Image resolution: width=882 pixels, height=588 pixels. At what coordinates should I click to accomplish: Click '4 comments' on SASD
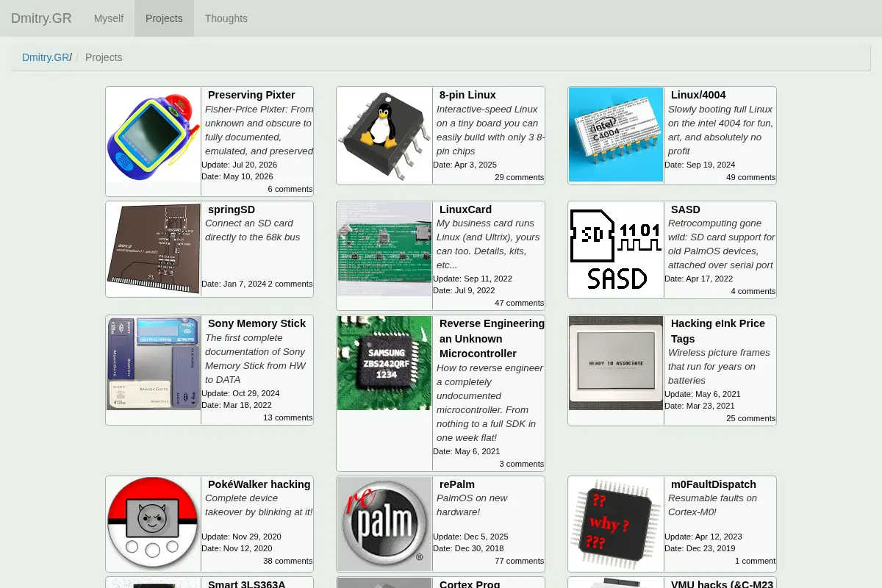[x=753, y=291]
